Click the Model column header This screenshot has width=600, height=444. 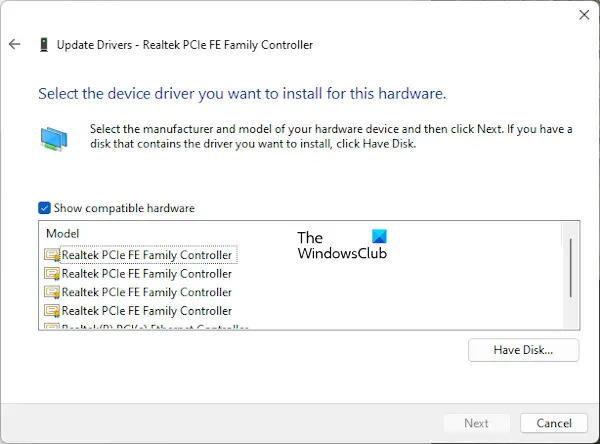pos(62,233)
